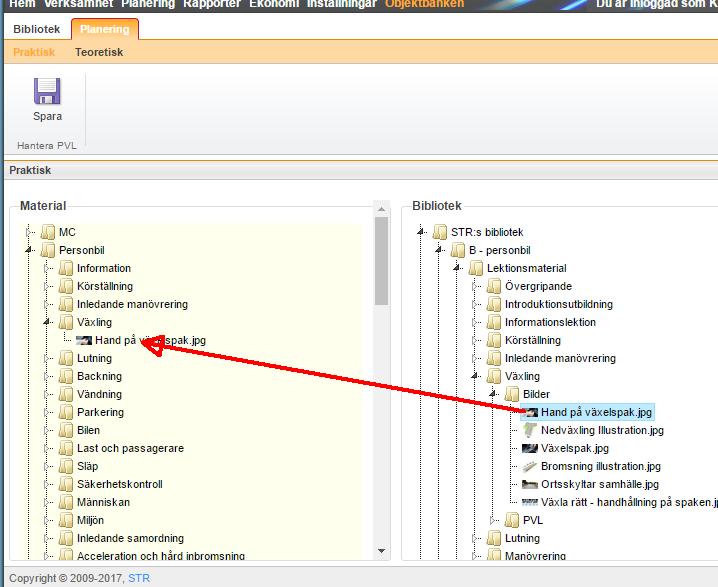
Task: Click the Bilder folder icon
Action: [511, 394]
